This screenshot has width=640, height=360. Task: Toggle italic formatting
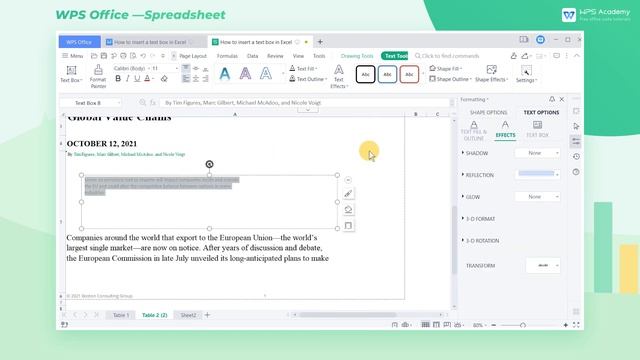click(127, 79)
